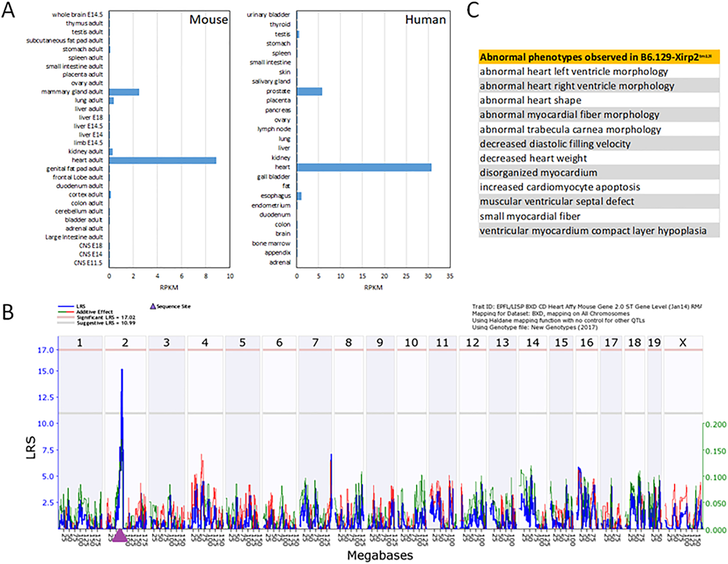The image size is (728, 564).
Task: Click the chromosome 7 header in QTL map
Action: pyautogui.click(x=315, y=343)
